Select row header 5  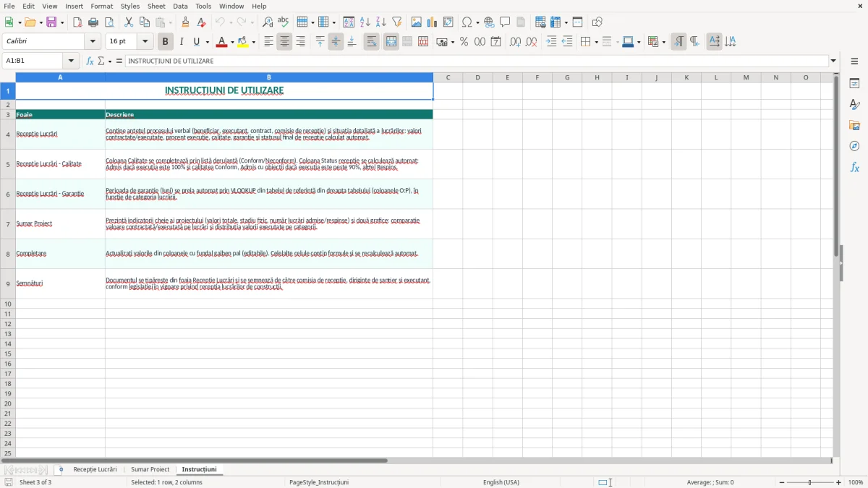(8, 164)
